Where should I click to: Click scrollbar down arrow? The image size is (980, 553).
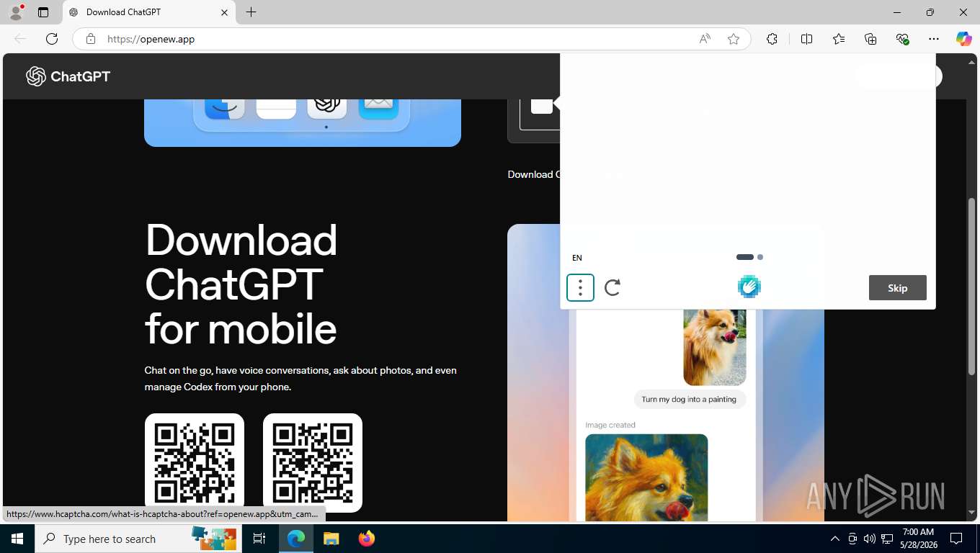(x=971, y=513)
